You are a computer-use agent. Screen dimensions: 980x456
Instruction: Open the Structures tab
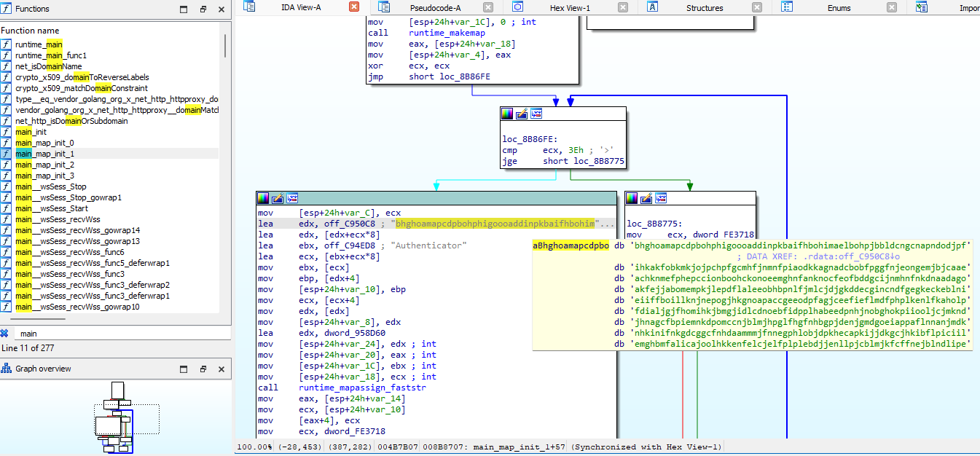[705, 8]
